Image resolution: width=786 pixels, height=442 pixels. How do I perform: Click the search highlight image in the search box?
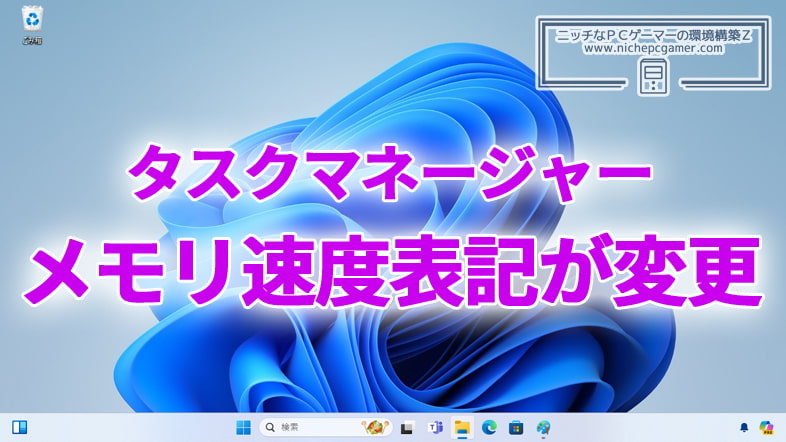click(374, 427)
